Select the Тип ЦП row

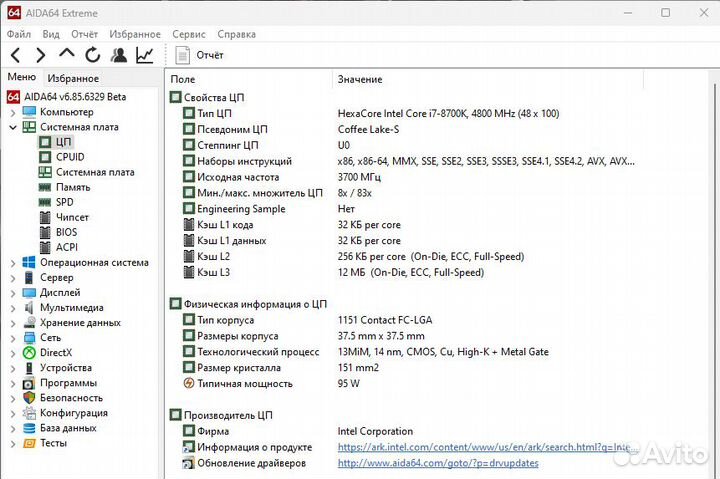pyautogui.click(x=371, y=113)
